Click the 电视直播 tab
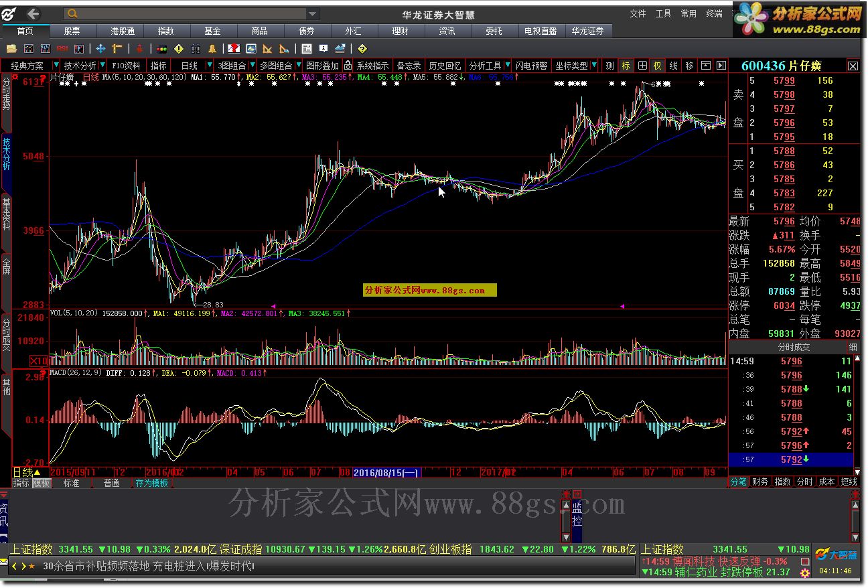The height and width of the screenshot is (588, 868). pyautogui.click(x=540, y=31)
